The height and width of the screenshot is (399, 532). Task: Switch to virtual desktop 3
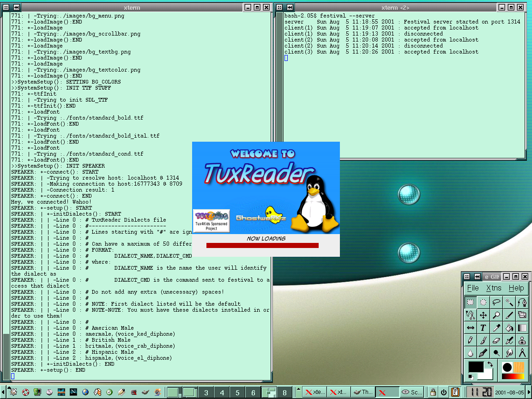tap(206, 393)
